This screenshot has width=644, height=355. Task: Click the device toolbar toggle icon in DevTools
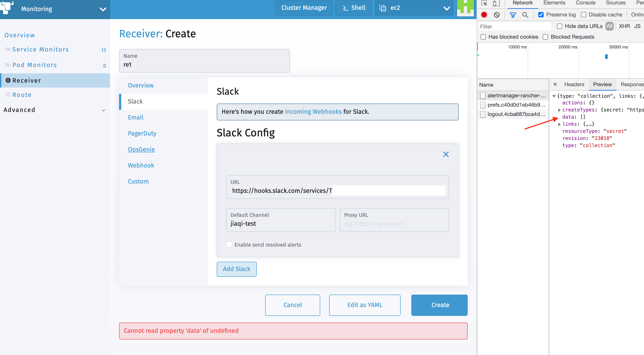click(x=496, y=4)
